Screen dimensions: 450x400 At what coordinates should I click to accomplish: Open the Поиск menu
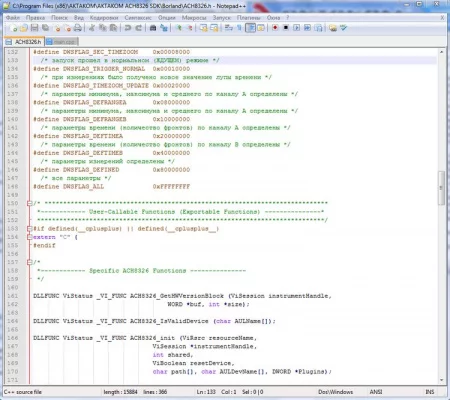pos(59,18)
